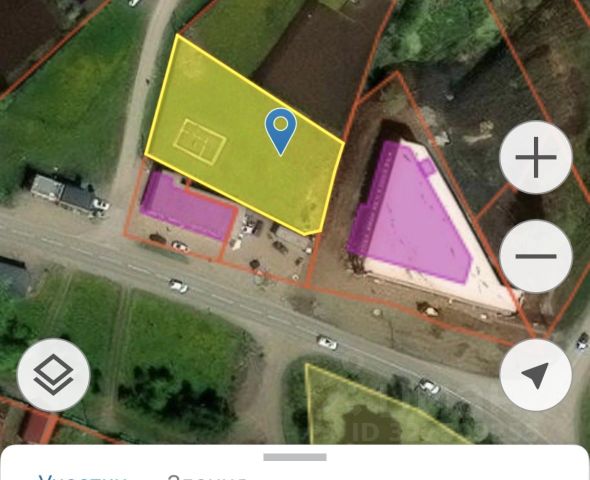Grab the bottom sheet gray handle
Viewport: 590px width, 480px height.
pyautogui.click(x=295, y=457)
